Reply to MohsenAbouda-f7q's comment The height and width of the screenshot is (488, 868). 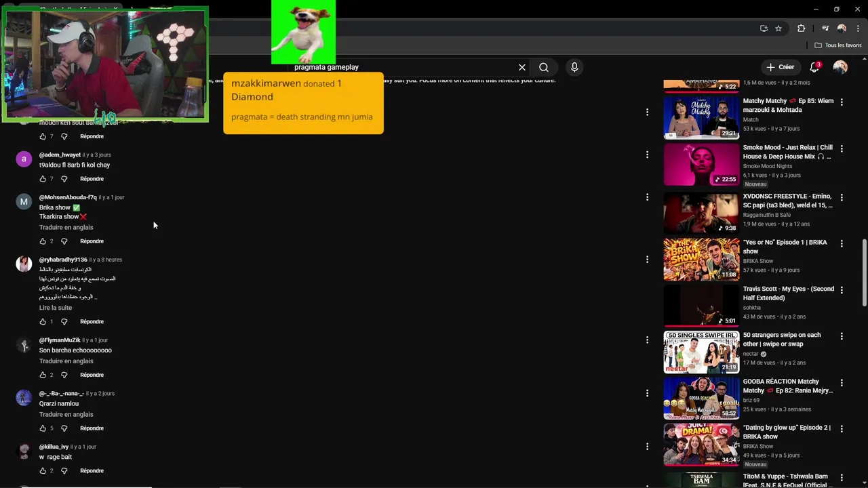[92, 241]
